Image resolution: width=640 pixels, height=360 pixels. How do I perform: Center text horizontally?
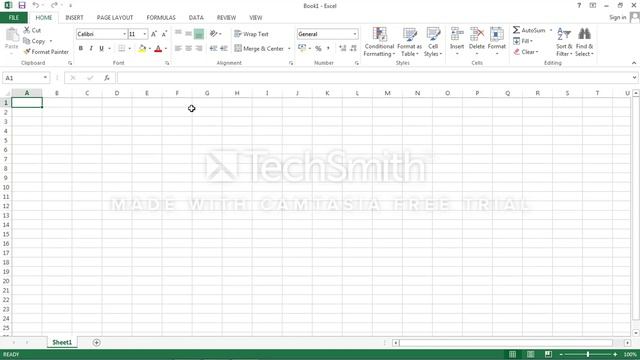point(189,49)
